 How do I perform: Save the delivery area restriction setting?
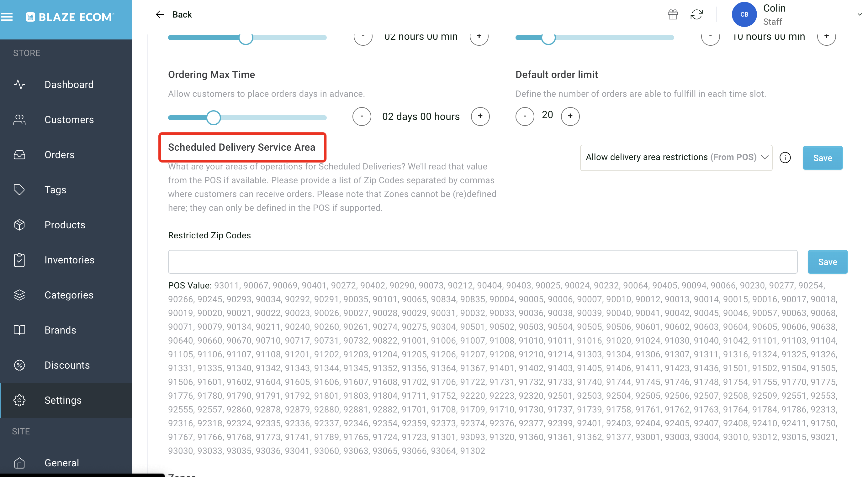coord(822,158)
